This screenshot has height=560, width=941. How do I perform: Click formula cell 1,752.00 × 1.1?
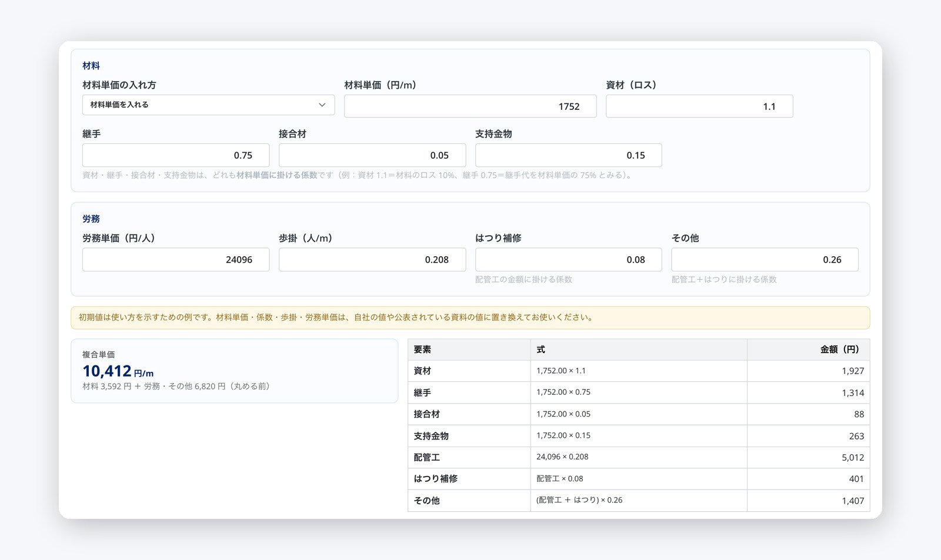[639, 371]
